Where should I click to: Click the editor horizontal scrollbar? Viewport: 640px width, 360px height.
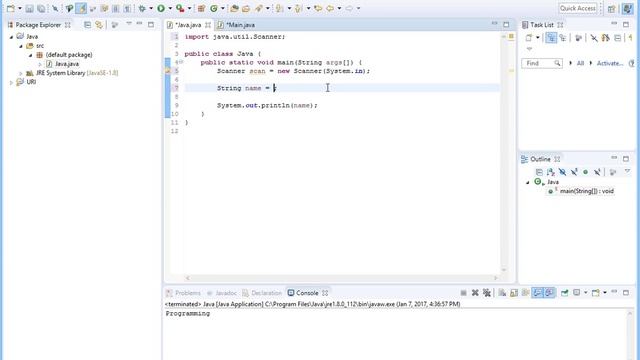[x=341, y=278]
